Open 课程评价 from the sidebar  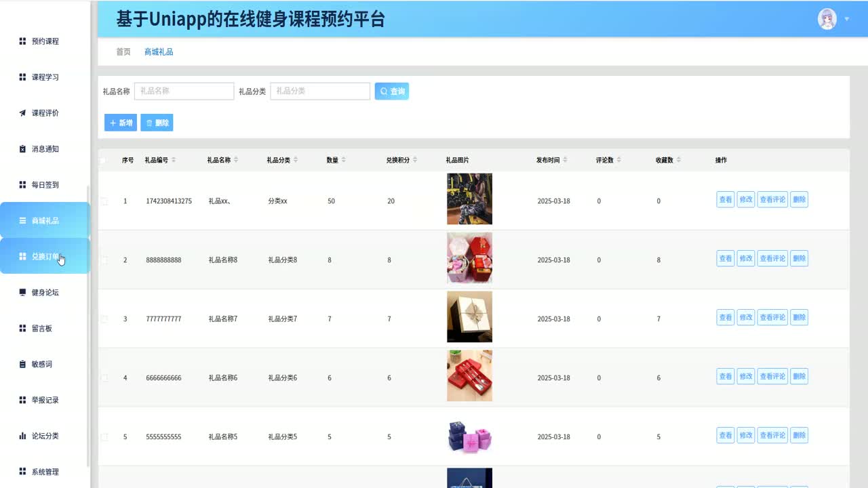(45, 113)
